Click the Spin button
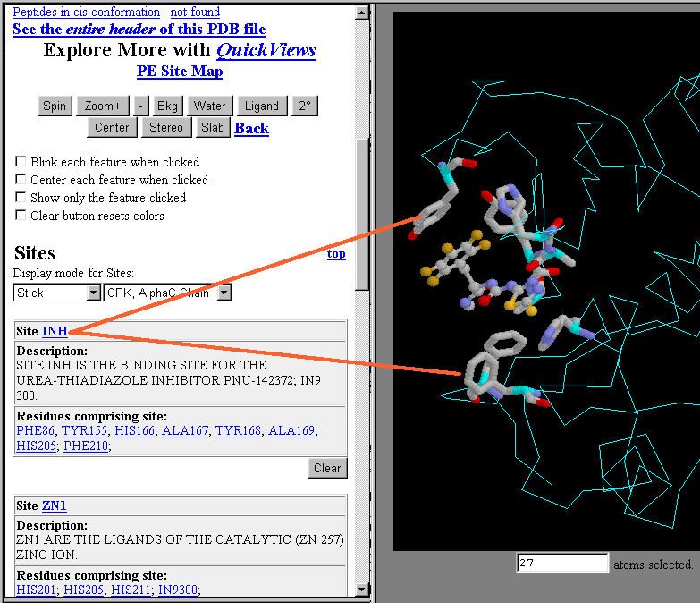Viewport: 700px width, 603px height. 55,106
